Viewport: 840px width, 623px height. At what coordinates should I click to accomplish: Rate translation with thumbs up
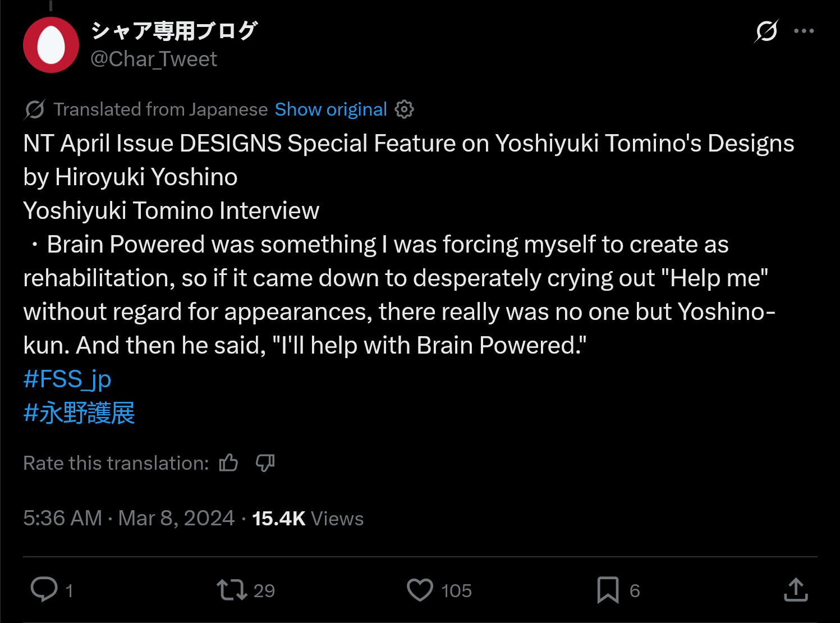[x=228, y=463]
